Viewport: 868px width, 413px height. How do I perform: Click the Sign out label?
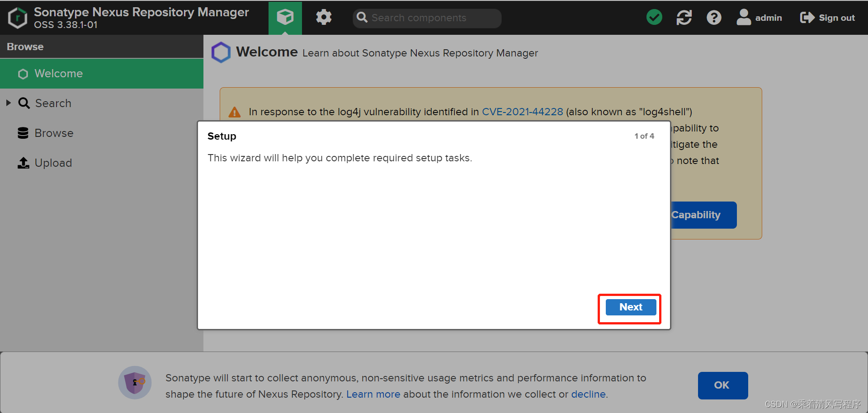(x=837, y=18)
